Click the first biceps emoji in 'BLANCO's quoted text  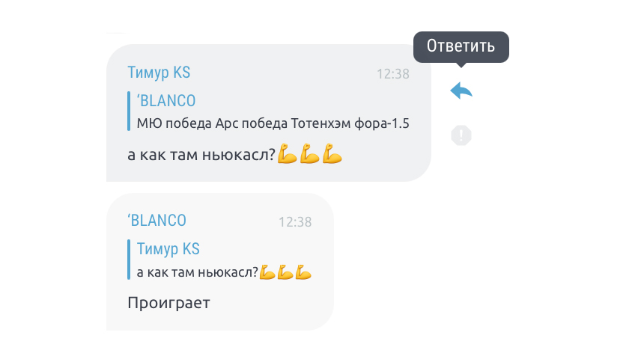267,272
